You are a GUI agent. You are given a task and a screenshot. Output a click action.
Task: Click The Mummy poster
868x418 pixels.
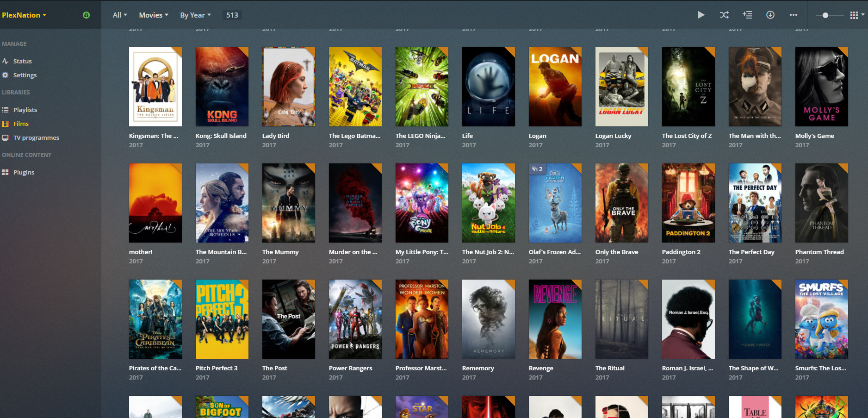289,203
